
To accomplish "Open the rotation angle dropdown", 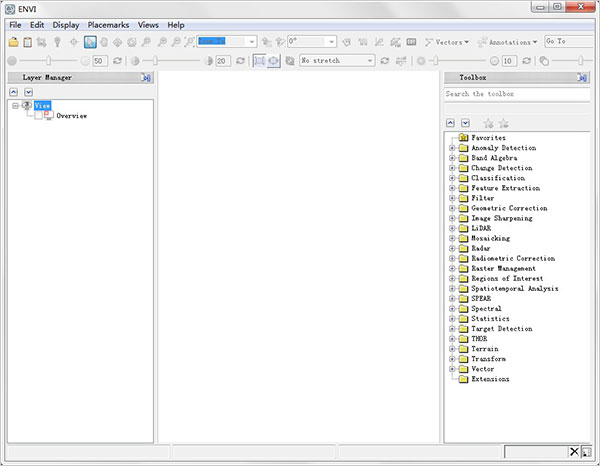I will (x=331, y=42).
